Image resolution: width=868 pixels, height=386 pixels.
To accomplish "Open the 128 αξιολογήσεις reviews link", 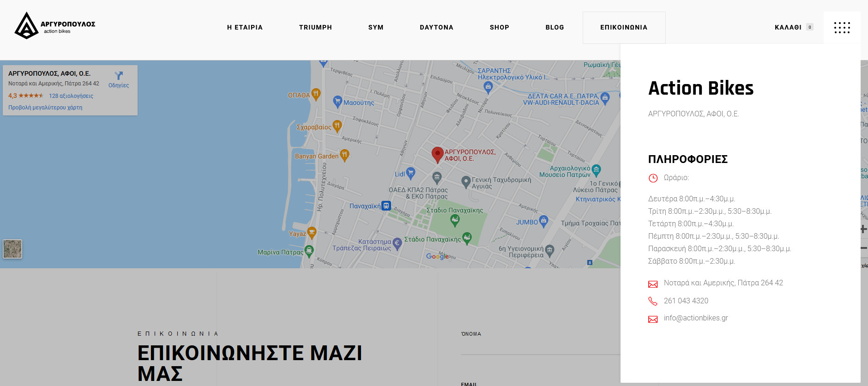I will pyautogui.click(x=71, y=96).
